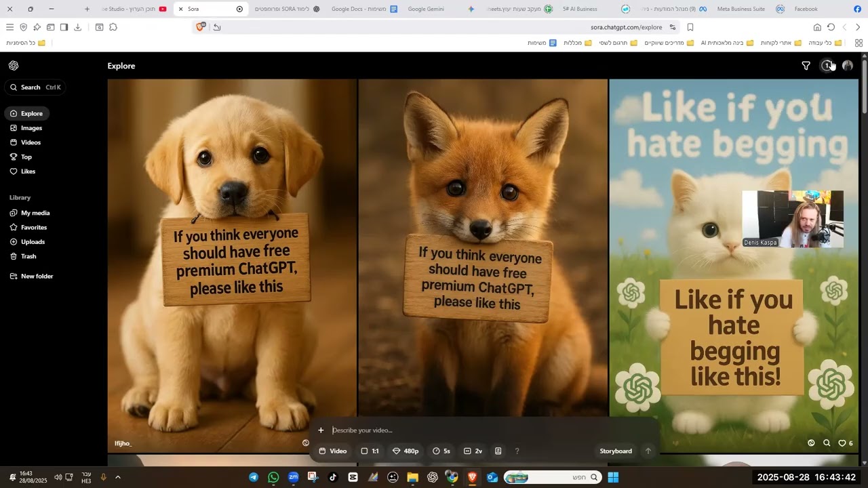Change the 5s duration setting
Viewport: 868px width, 488px height.
pyautogui.click(x=441, y=451)
